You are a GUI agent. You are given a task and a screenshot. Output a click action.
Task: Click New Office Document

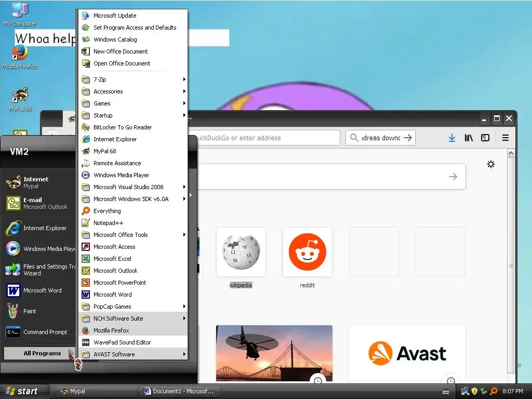point(133,51)
